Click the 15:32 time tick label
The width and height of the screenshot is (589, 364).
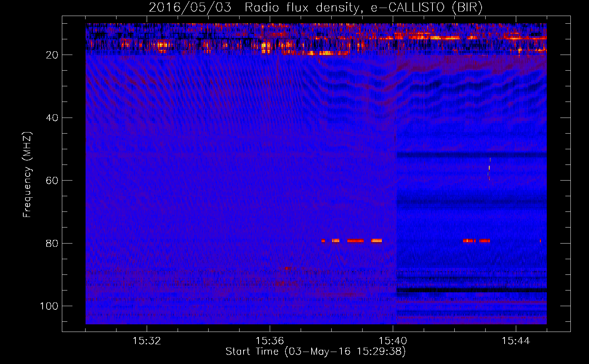(147, 341)
